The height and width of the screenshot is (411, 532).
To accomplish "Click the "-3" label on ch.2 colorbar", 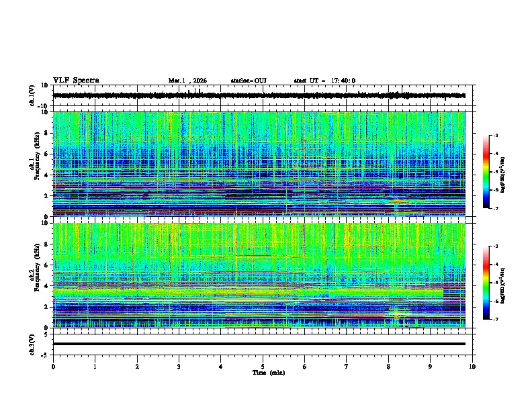I will click(495, 246).
